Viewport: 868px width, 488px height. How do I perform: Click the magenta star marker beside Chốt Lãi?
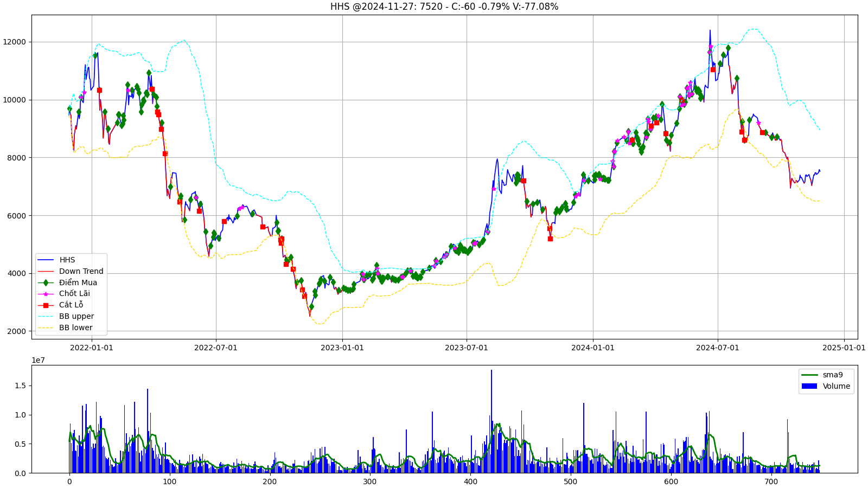46,294
